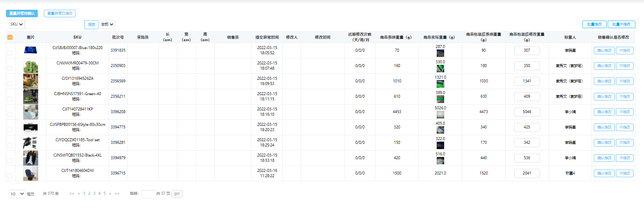This screenshot has width=644, height=212.
Task: Open the 10 per page dropdown
Action: (x=17, y=194)
